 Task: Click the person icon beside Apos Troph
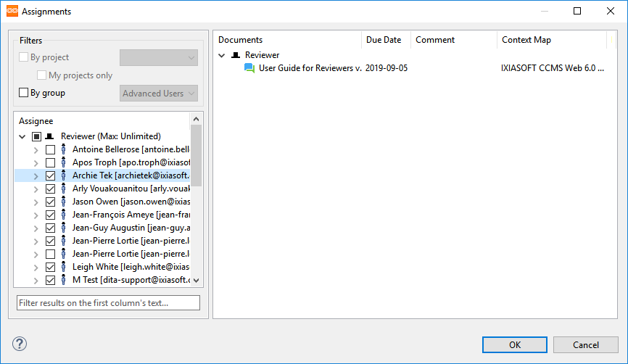coord(63,162)
